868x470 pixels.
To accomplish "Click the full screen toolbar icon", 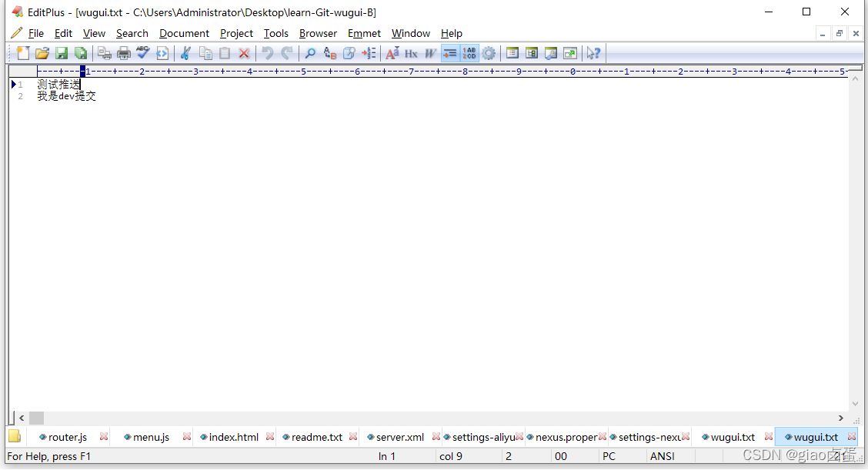I will tap(570, 53).
